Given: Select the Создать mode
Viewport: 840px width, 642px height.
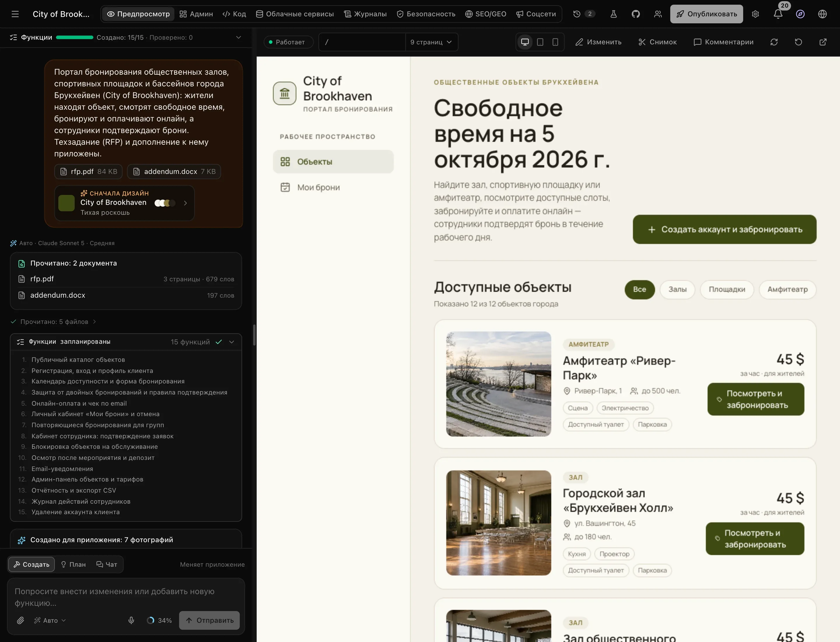Looking at the screenshot, I should tap(31, 564).
